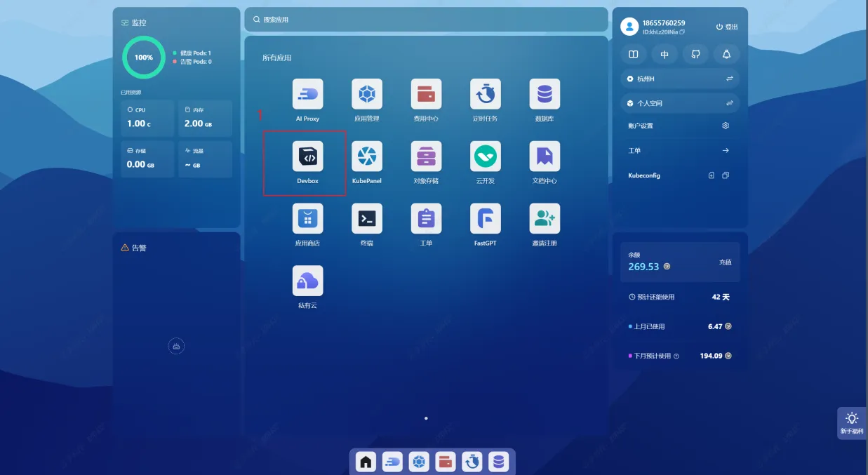
Task: Open the 工单 app in the app grid
Action: point(426,219)
